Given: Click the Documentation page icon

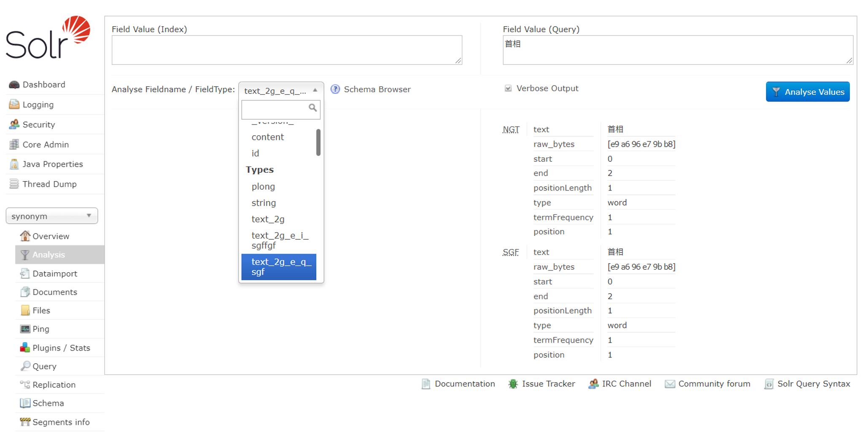Looking at the screenshot, I should 426,384.
